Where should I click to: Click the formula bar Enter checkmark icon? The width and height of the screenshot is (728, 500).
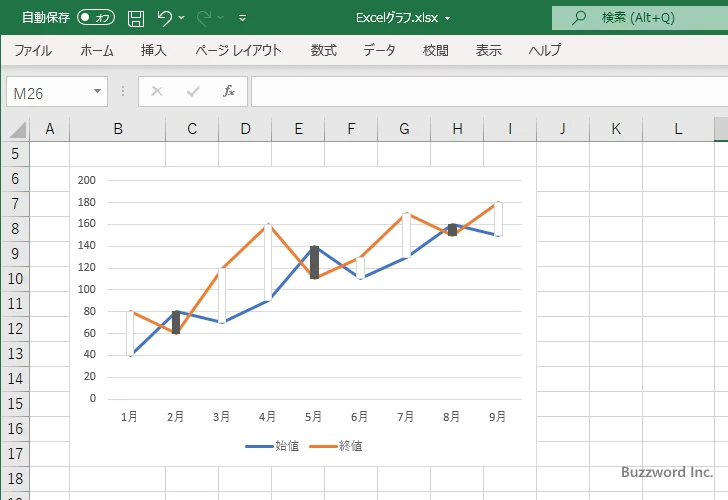(193, 91)
